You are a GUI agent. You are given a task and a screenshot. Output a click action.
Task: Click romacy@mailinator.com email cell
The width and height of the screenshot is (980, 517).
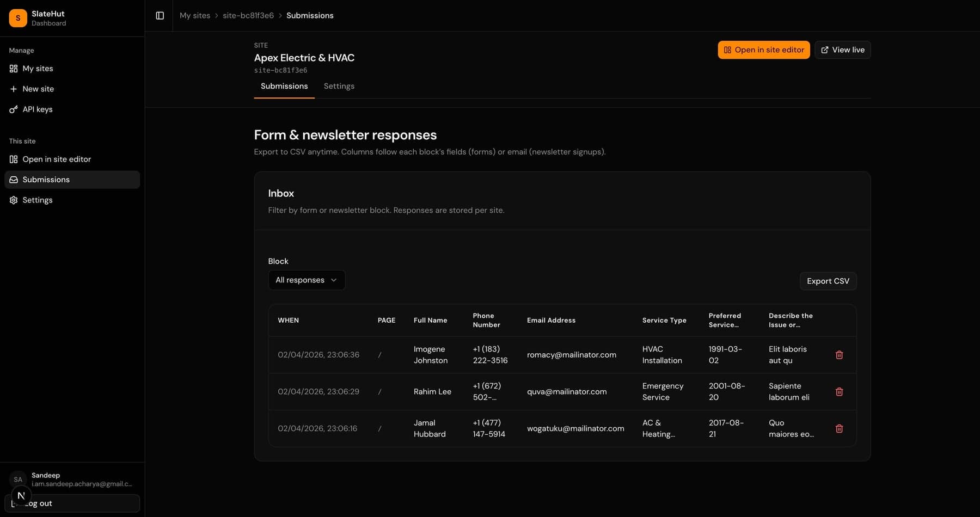coord(572,355)
